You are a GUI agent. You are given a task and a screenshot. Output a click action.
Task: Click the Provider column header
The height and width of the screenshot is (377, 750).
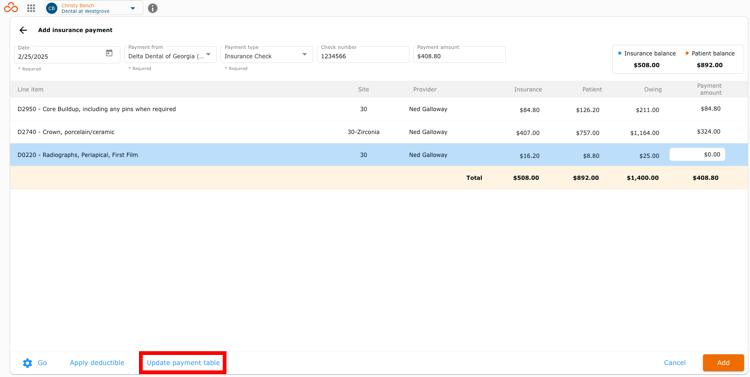click(x=425, y=89)
